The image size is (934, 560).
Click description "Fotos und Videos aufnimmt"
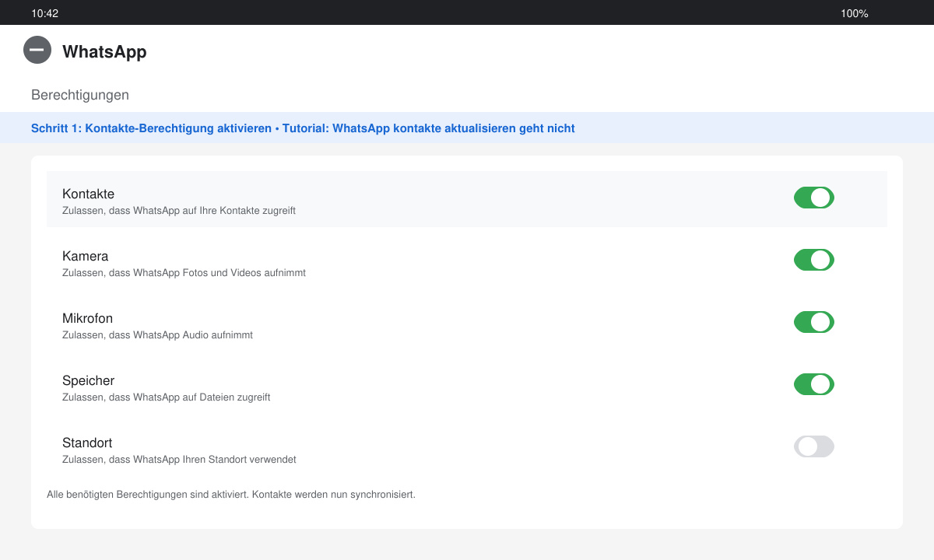pos(244,273)
